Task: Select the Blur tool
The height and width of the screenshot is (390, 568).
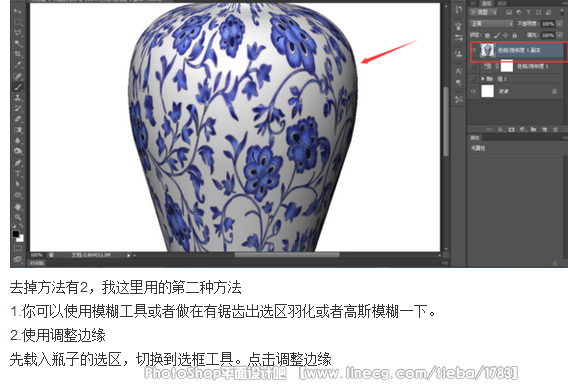Action: [18, 141]
